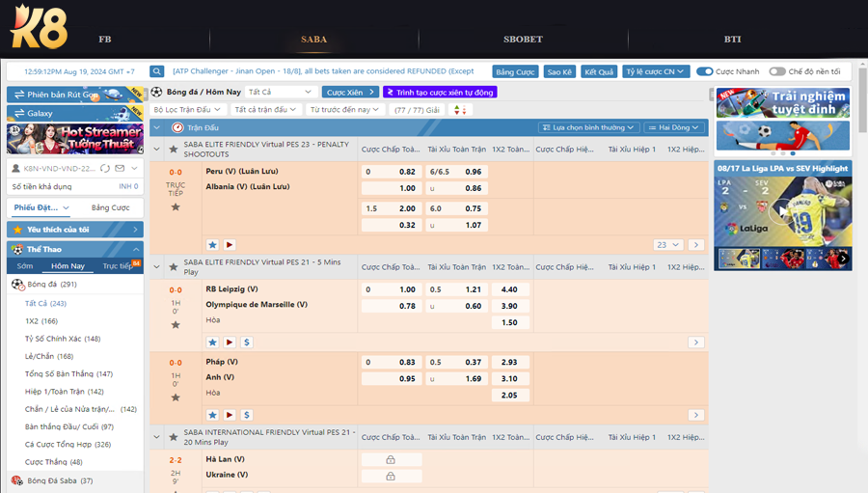
Task: Play live stream for Pháp vs Anh
Action: point(230,415)
